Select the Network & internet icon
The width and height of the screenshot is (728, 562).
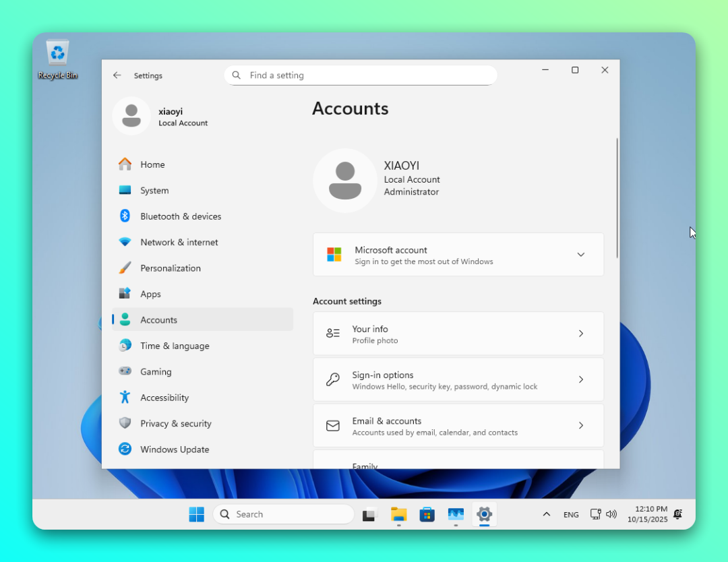(125, 242)
